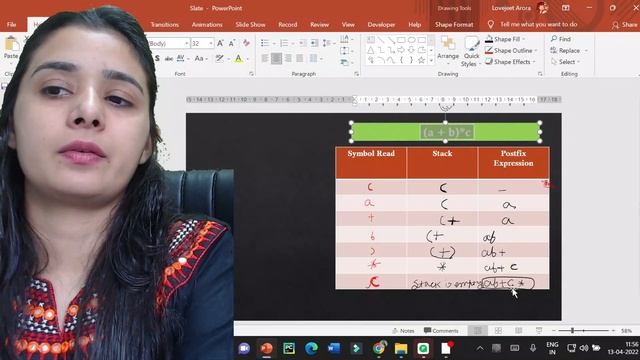Viewport: 640px width, 360px height.
Task: Open the font size 32 dropdown
Action: coord(211,43)
